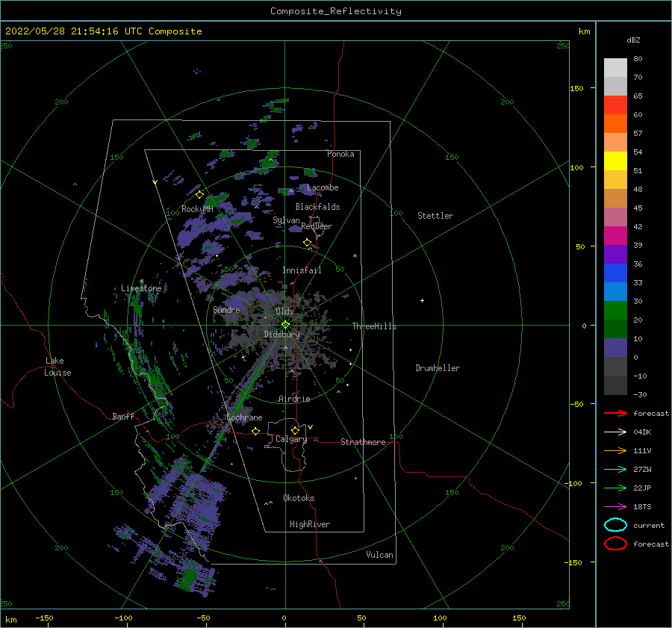This screenshot has height=628, width=672.
Task: Click the magenta 42-39 dBZ color swatch
Action: coord(615,236)
